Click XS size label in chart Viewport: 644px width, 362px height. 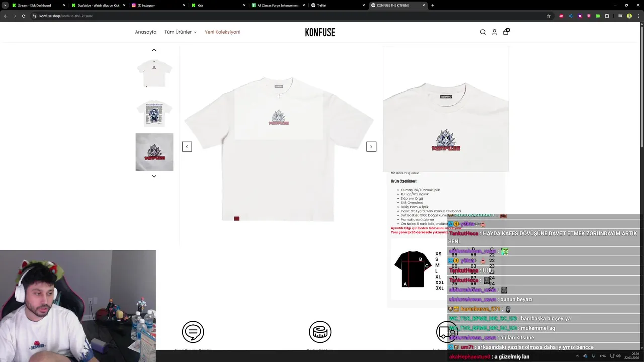tap(438, 254)
